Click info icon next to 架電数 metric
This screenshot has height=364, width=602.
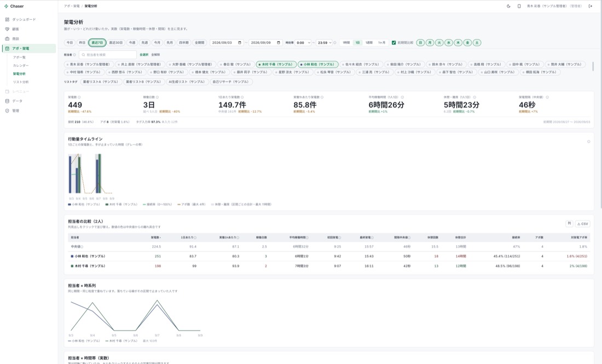79,97
